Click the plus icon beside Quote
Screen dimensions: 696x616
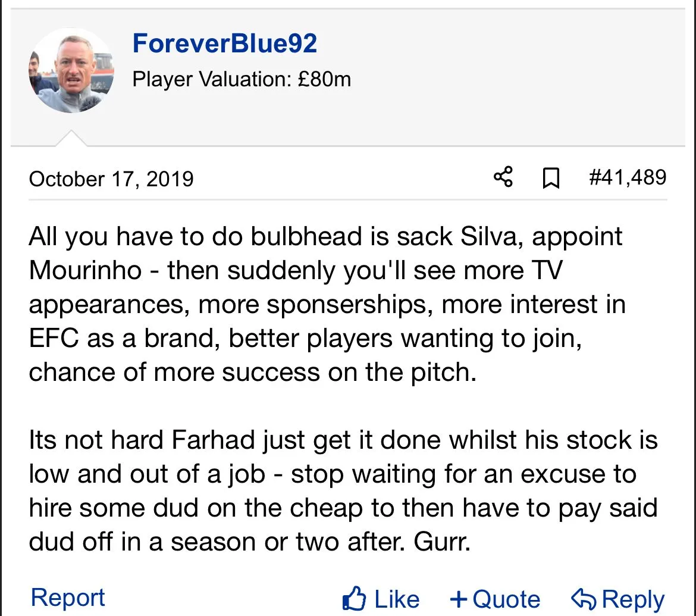tap(459, 599)
